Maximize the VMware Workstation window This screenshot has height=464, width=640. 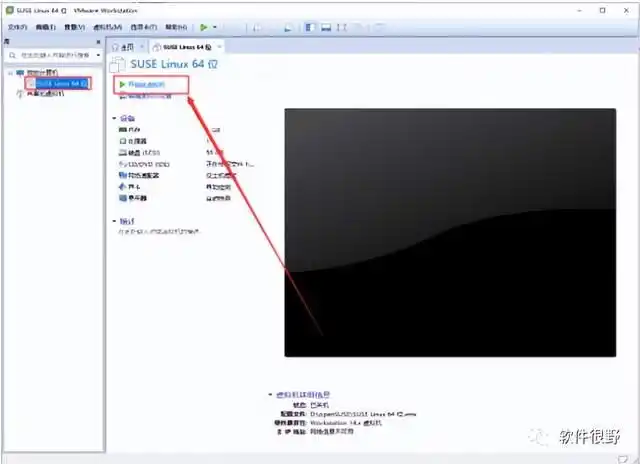pyautogui.click(x=602, y=10)
